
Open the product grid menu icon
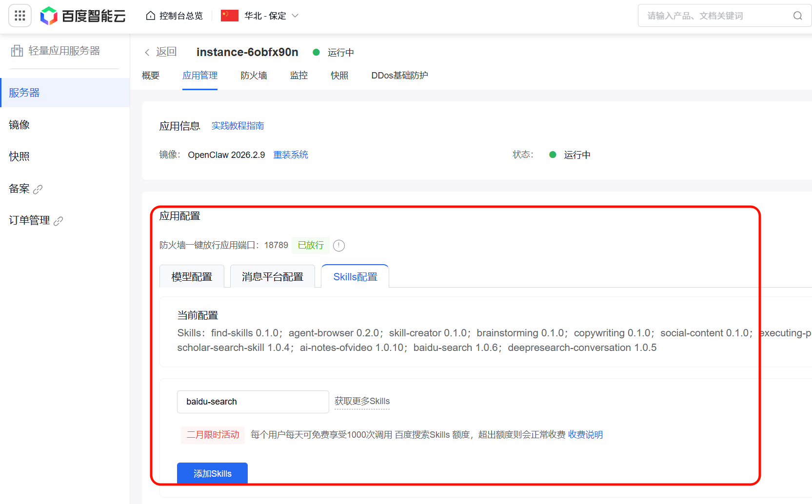click(20, 16)
